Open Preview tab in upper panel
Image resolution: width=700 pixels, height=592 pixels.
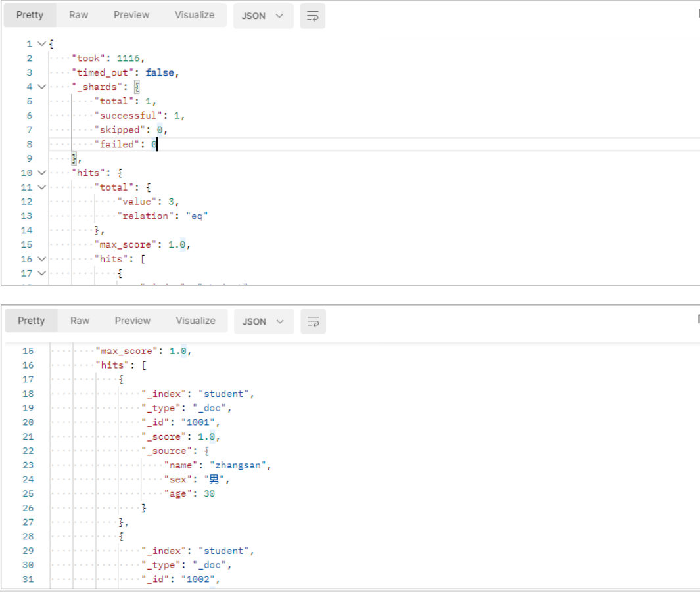[x=131, y=15]
